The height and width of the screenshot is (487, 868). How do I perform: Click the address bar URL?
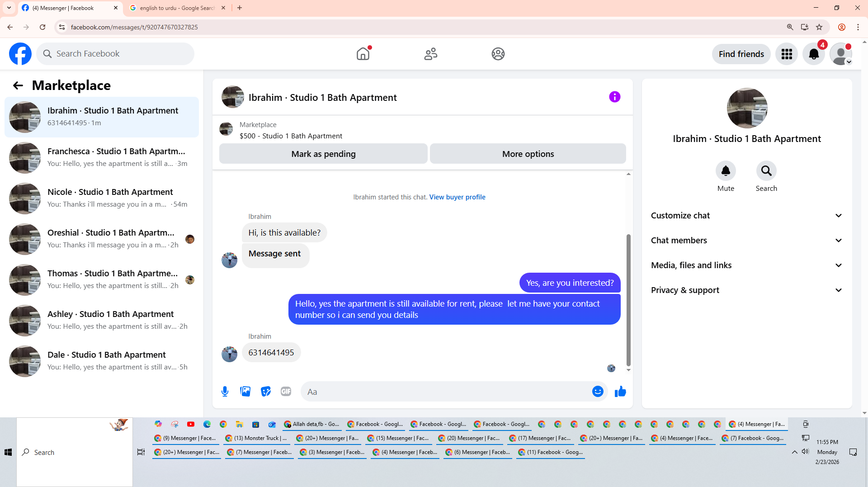pyautogui.click(x=134, y=27)
